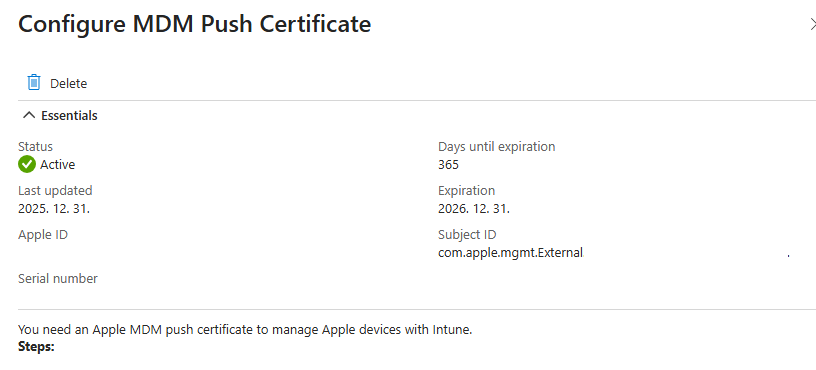Click the trash can Delete icon
This screenshot has height=370, width=816.
coord(34,83)
